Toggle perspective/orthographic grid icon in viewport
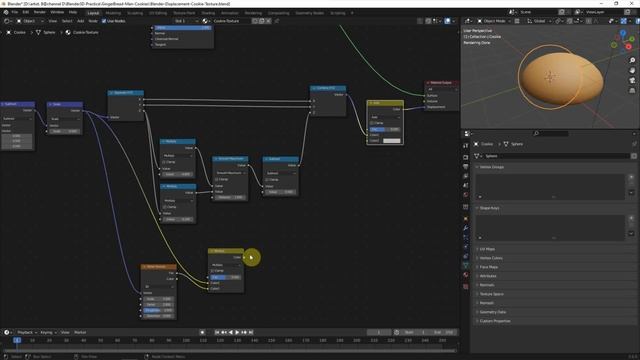640x360 pixels. (x=632, y=90)
